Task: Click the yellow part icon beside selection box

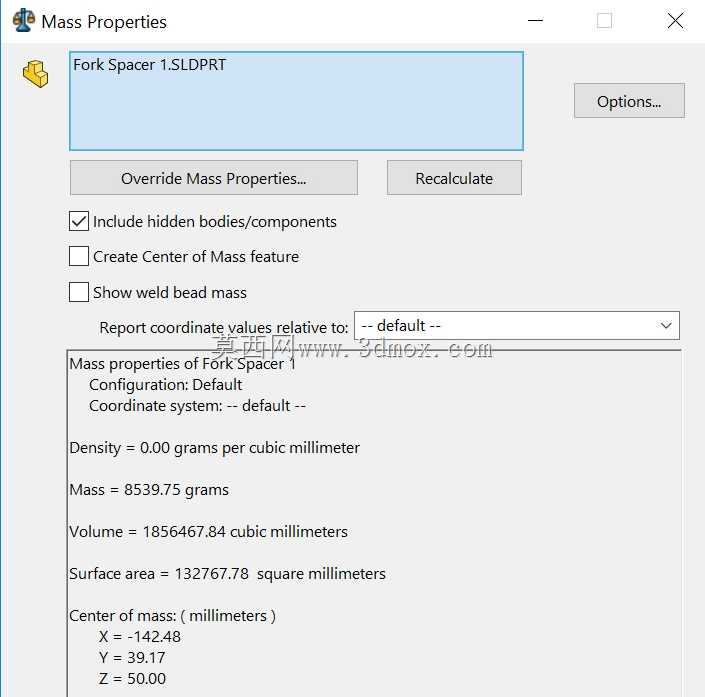Action: click(x=35, y=74)
